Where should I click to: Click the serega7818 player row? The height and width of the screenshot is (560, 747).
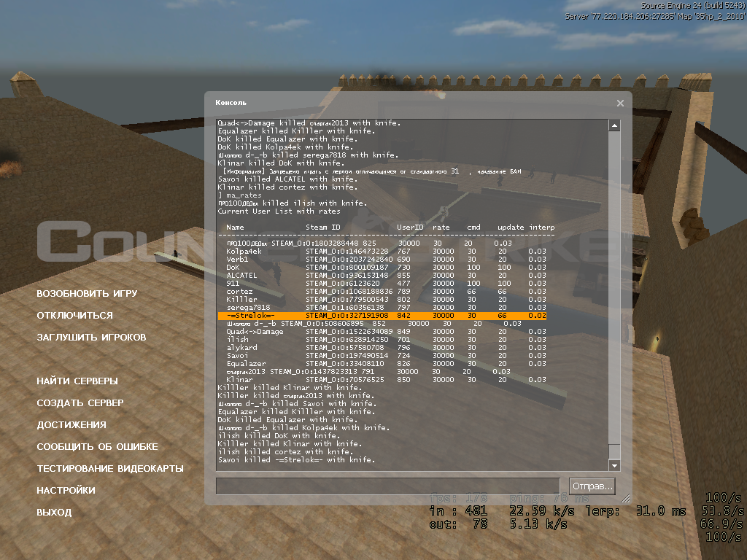coord(387,308)
